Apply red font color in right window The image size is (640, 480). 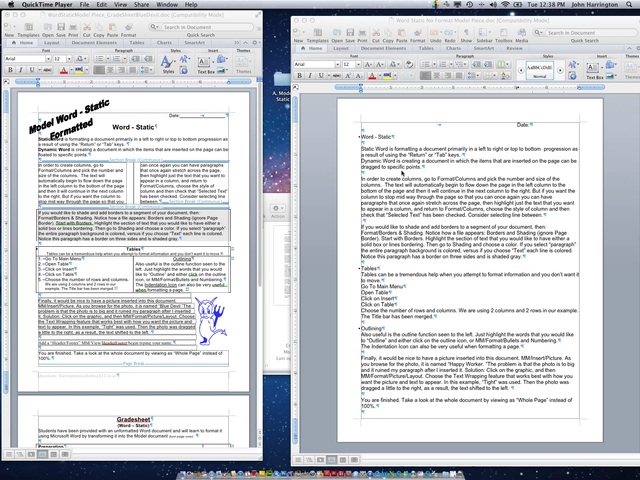tap(372, 76)
